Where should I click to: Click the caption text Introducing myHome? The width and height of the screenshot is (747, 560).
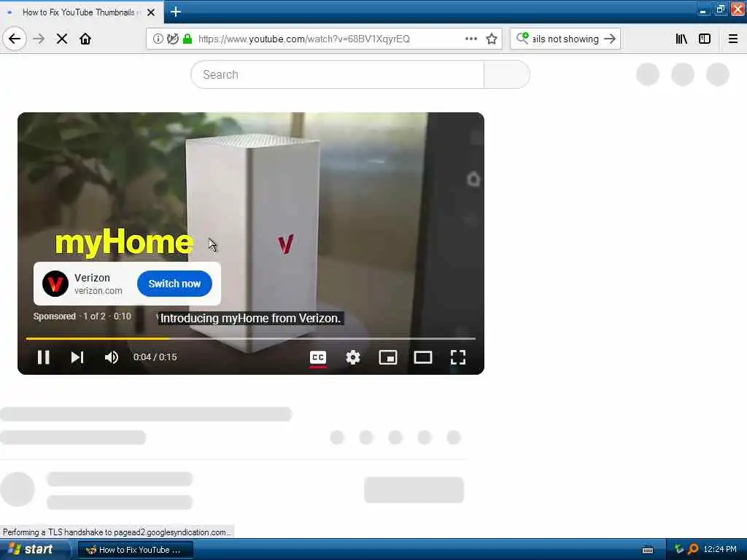click(251, 318)
